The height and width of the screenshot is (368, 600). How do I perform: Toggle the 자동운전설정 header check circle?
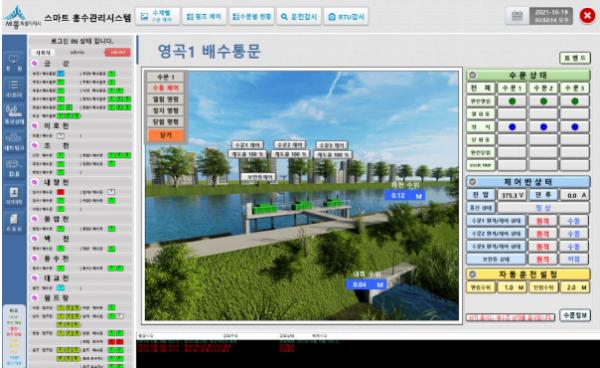(473, 274)
